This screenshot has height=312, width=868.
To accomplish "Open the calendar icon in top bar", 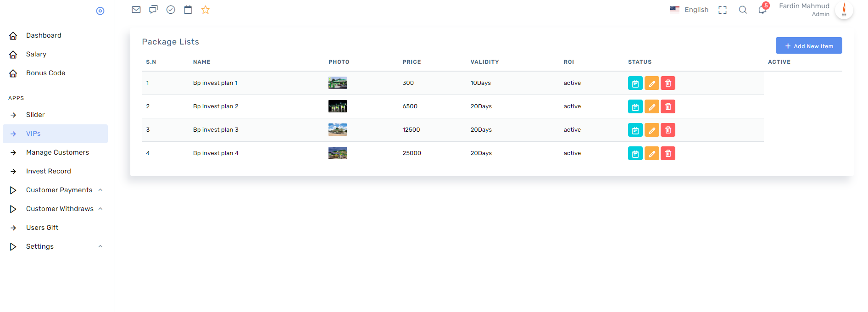I will click(x=188, y=10).
